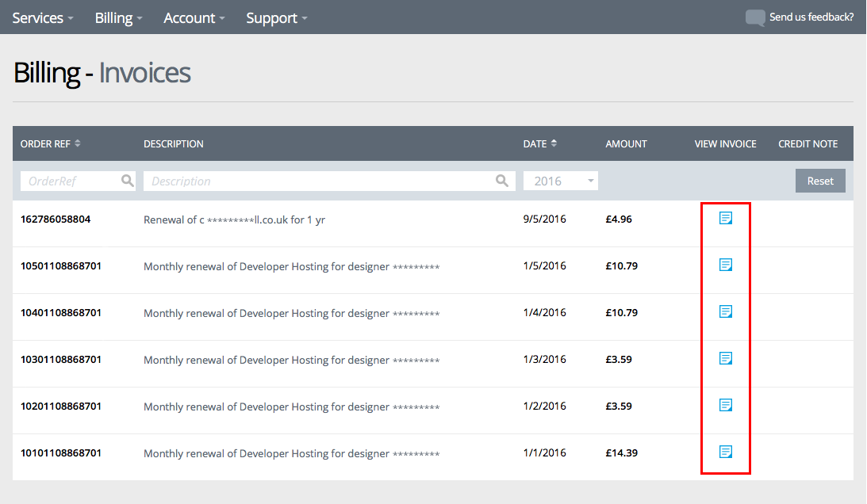Click date 1/5/2016
The height and width of the screenshot is (504, 867).
point(545,265)
